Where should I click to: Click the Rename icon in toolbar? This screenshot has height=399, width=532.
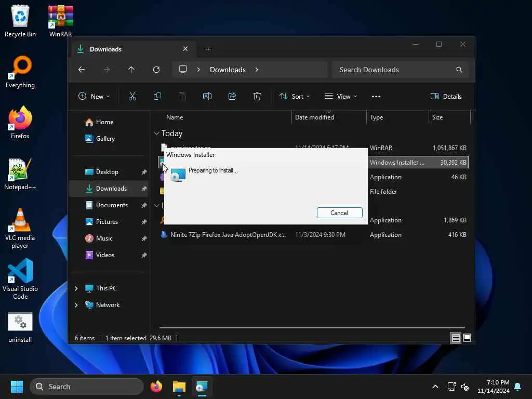pos(207,96)
